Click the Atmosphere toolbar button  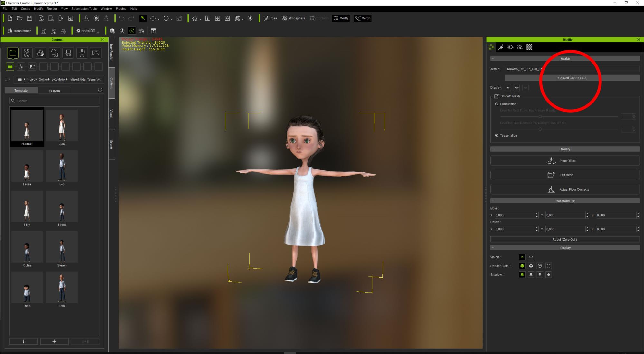click(x=293, y=18)
